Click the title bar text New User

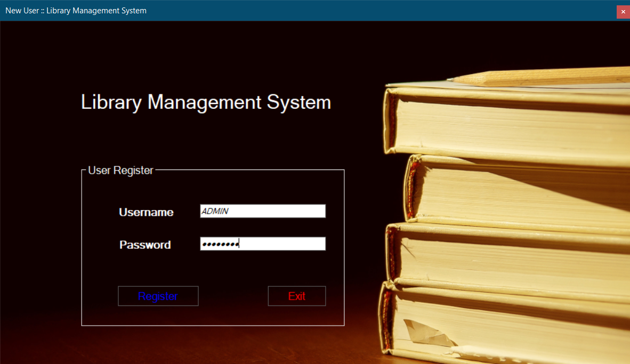click(x=24, y=10)
